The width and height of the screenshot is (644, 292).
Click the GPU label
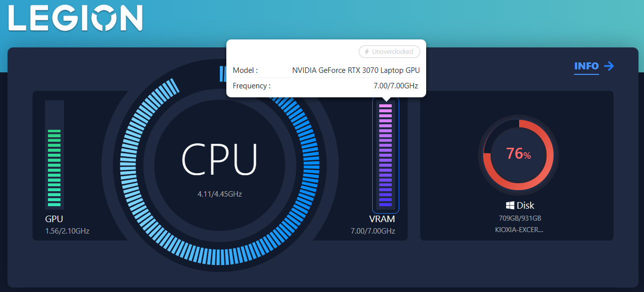[x=54, y=219]
